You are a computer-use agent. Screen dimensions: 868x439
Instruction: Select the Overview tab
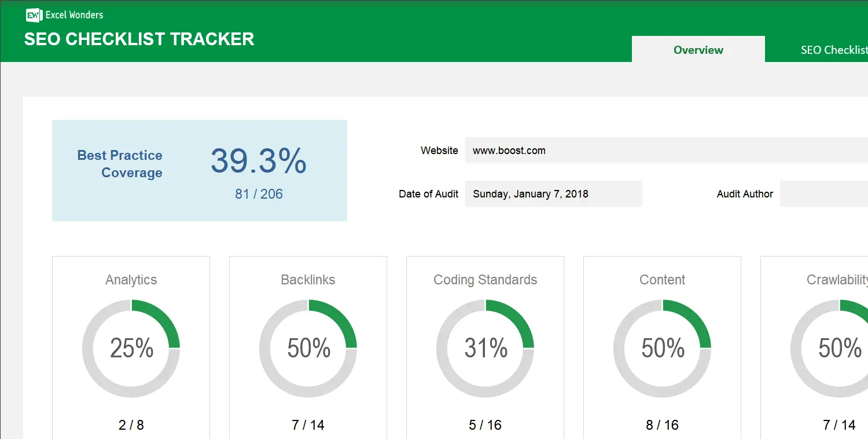(x=698, y=50)
